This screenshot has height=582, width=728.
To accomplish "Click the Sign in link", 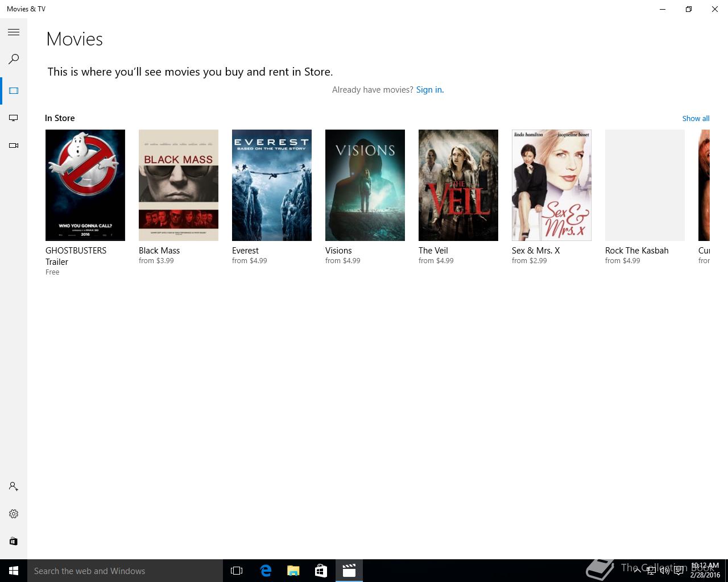I will (x=430, y=90).
